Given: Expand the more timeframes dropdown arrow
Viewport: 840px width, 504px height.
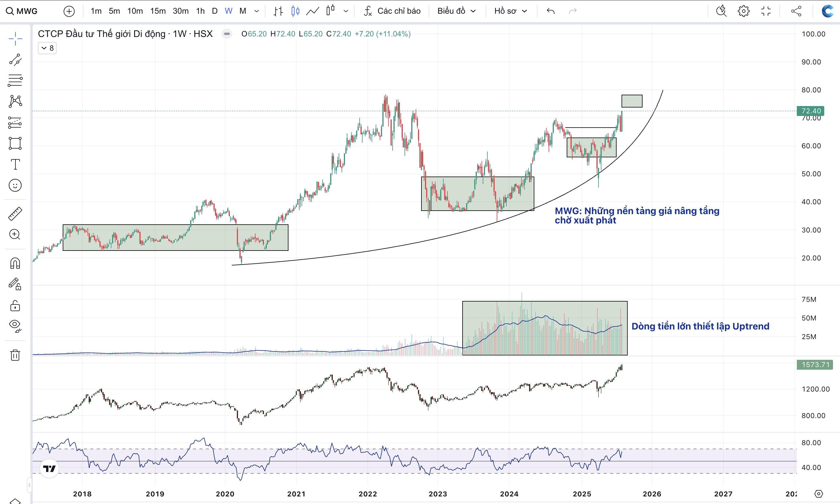Looking at the screenshot, I should pos(257,11).
